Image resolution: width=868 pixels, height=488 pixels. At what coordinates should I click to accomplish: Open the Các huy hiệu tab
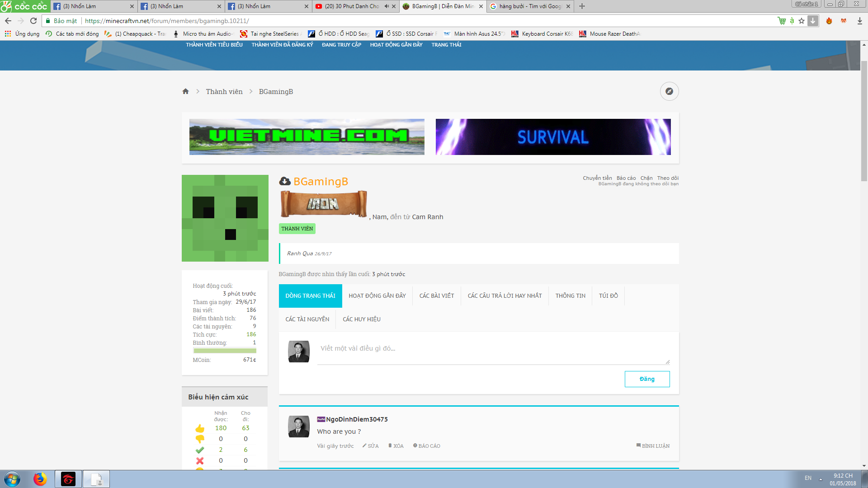point(361,319)
